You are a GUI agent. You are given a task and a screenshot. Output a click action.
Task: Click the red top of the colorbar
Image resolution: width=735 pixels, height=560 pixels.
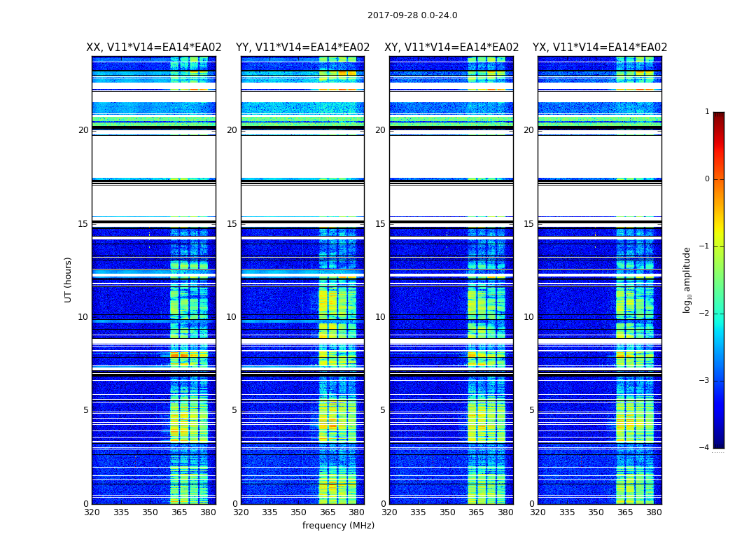pos(719,122)
